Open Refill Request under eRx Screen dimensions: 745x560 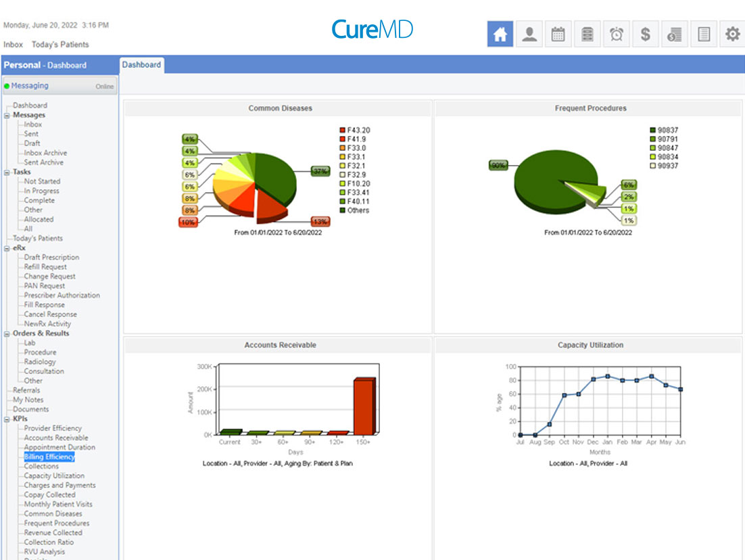click(x=45, y=266)
